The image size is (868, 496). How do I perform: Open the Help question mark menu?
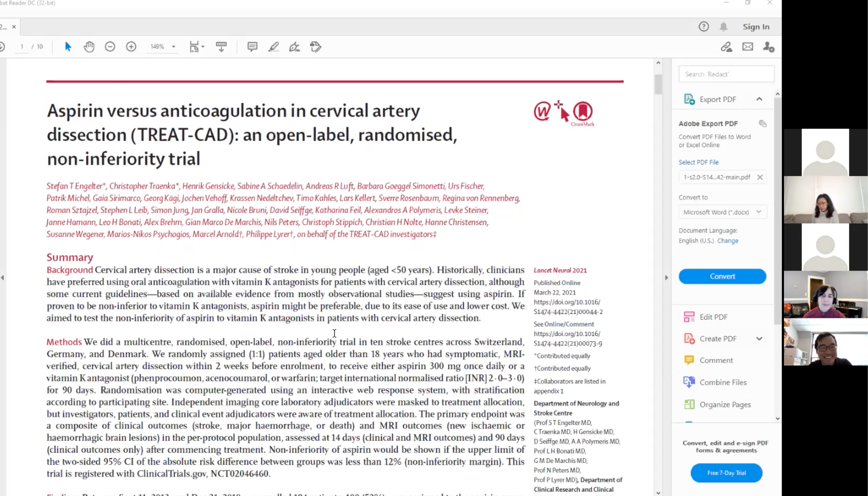tap(703, 27)
